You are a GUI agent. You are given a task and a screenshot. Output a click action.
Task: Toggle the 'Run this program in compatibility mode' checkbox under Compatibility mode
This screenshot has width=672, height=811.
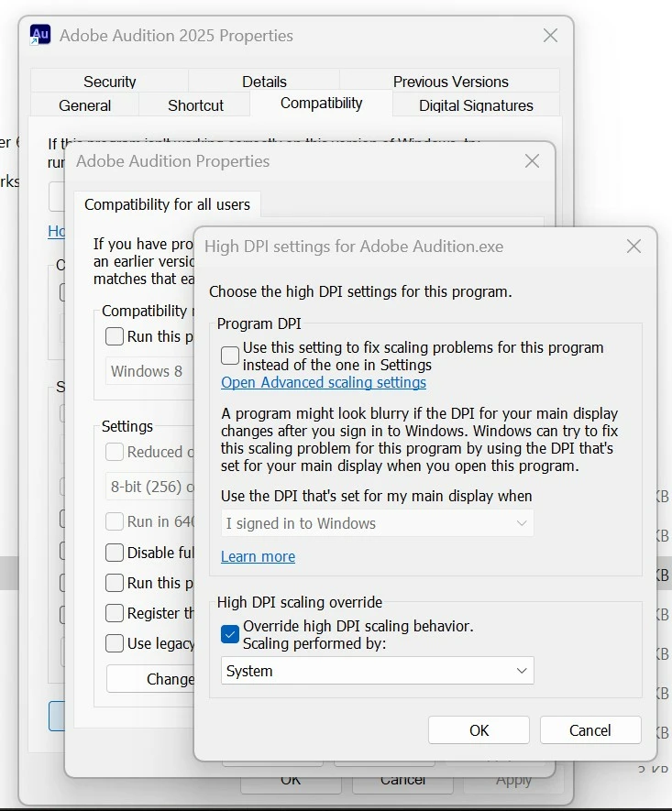[115, 336]
